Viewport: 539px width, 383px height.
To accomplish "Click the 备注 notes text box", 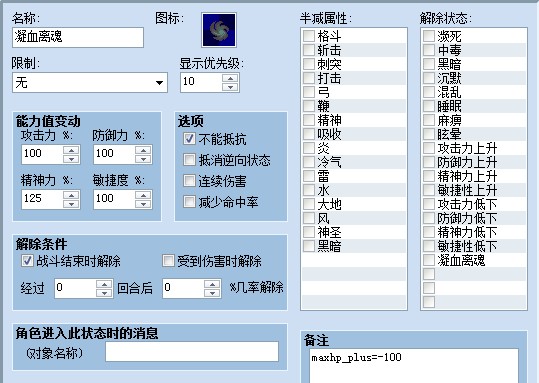I will (414, 366).
